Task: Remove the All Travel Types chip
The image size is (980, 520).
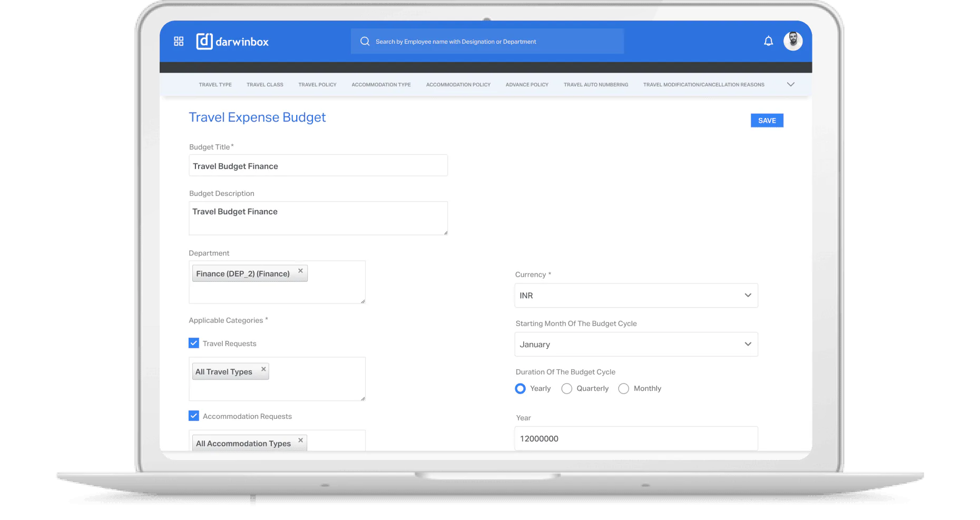Action: coord(263,369)
